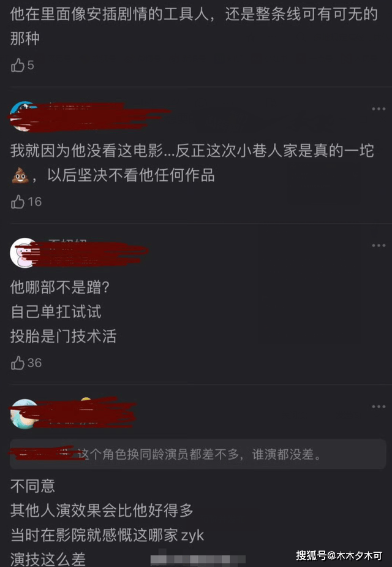Open three-dot menu on the '不同意' comment
The height and width of the screenshot is (567, 392).
379,407
